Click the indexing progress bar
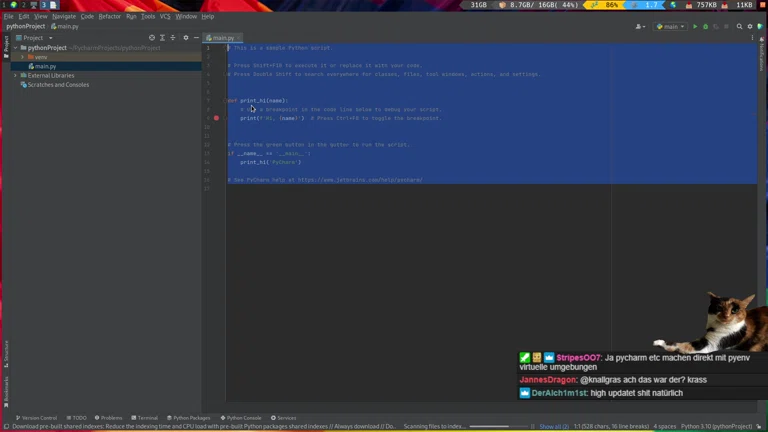The image size is (768, 432). 500,426
